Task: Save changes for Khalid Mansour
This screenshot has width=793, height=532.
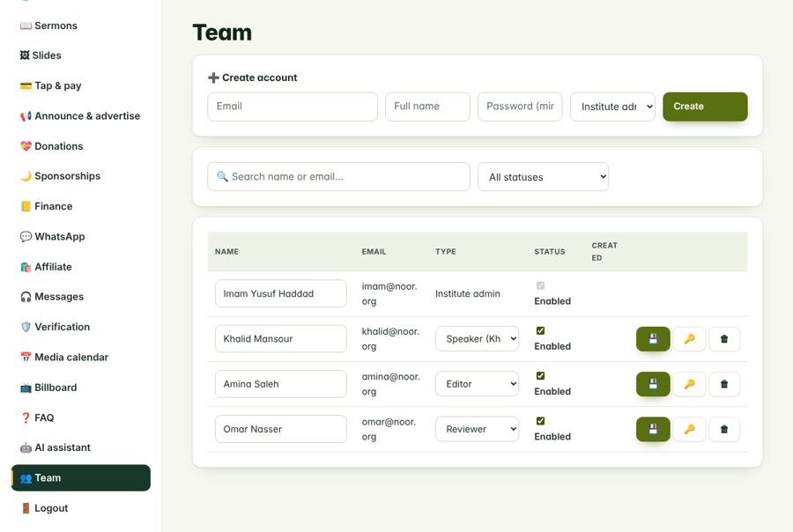Action: [x=653, y=339]
